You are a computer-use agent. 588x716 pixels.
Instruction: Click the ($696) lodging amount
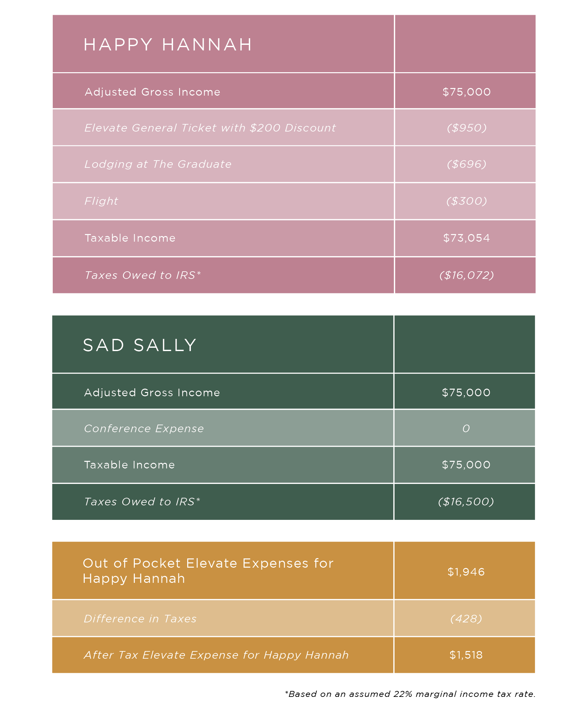[466, 164]
